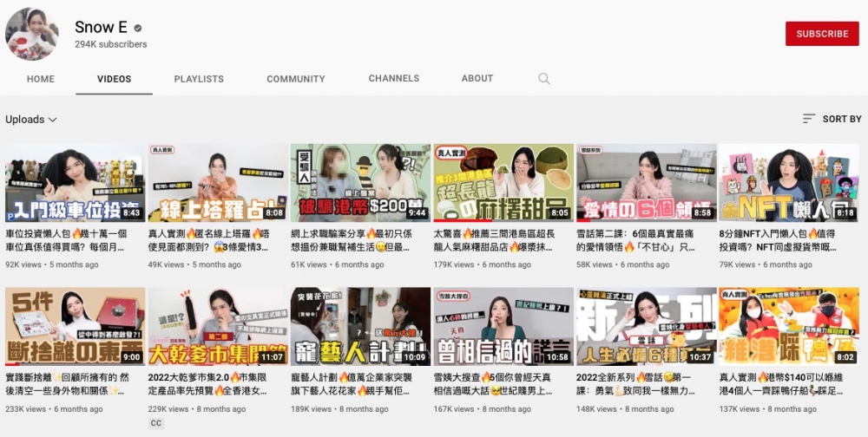The width and height of the screenshot is (868, 437).
Task: Click the Sort By lines icon
Action: pyautogui.click(x=809, y=119)
